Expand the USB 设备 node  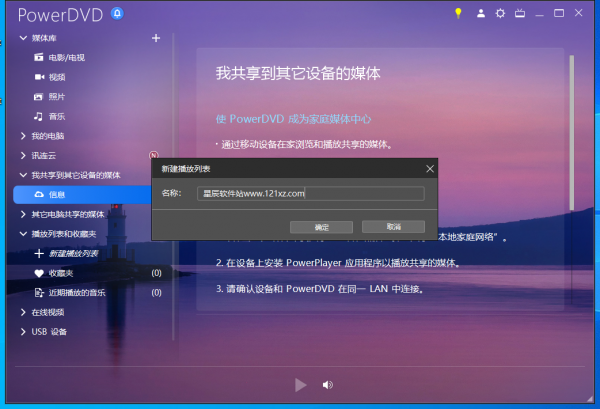[x=23, y=331]
